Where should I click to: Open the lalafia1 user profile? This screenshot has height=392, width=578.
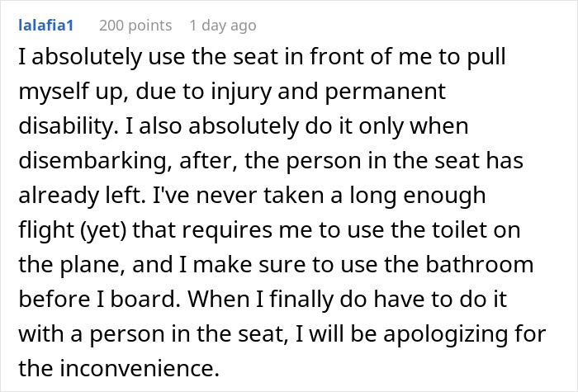[46, 26]
